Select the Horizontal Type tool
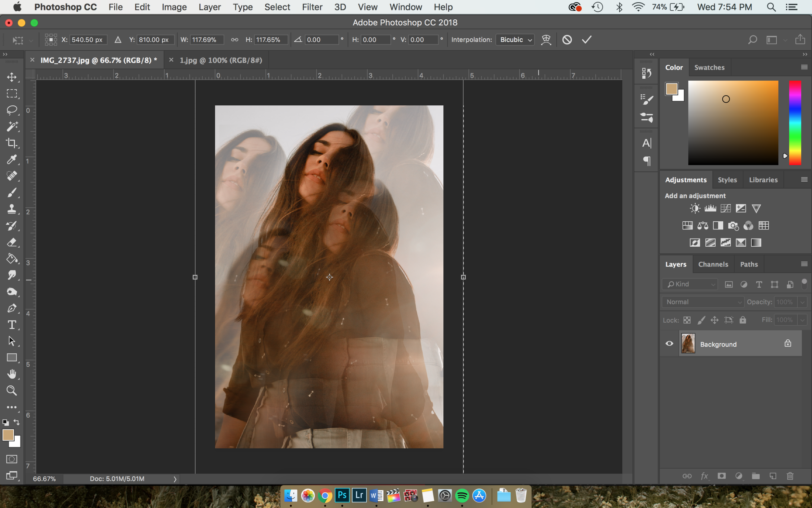Image resolution: width=812 pixels, height=508 pixels. click(12, 325)
